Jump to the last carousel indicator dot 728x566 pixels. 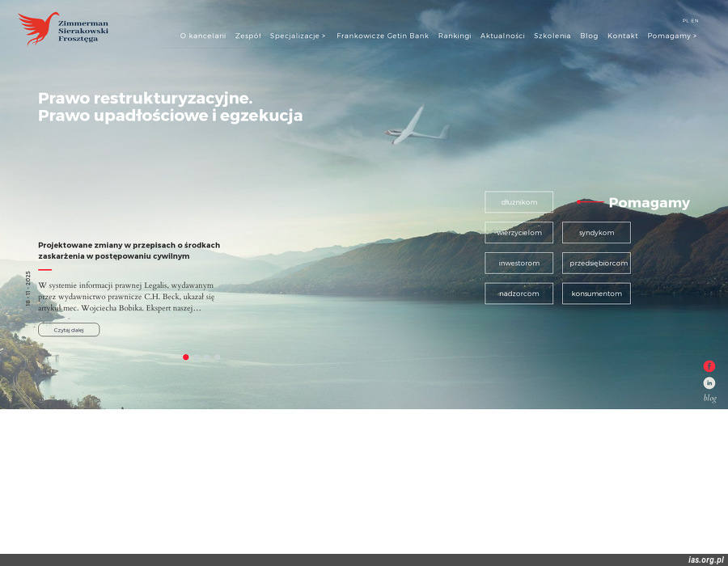click(x=217, y=357)
